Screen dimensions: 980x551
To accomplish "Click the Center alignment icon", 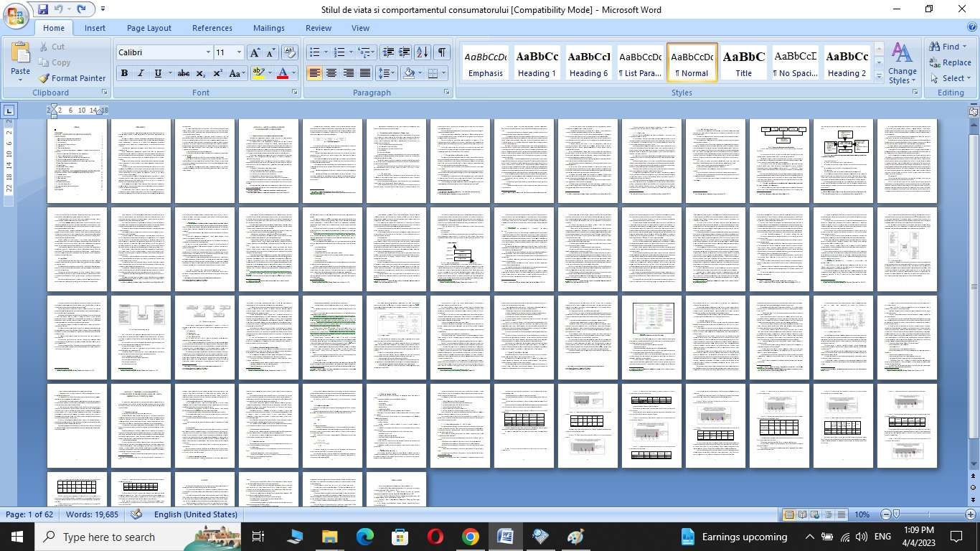I will coord(331,73).
